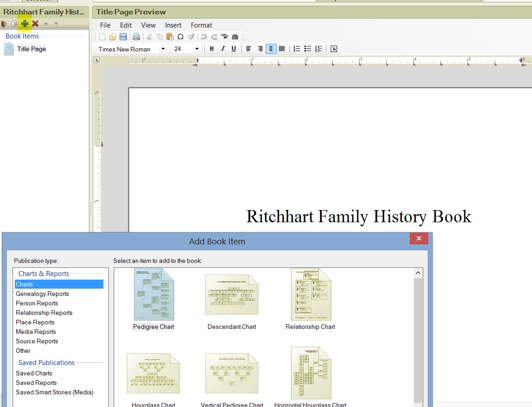Select Person Reports publication type

click(x=37, y=304)
